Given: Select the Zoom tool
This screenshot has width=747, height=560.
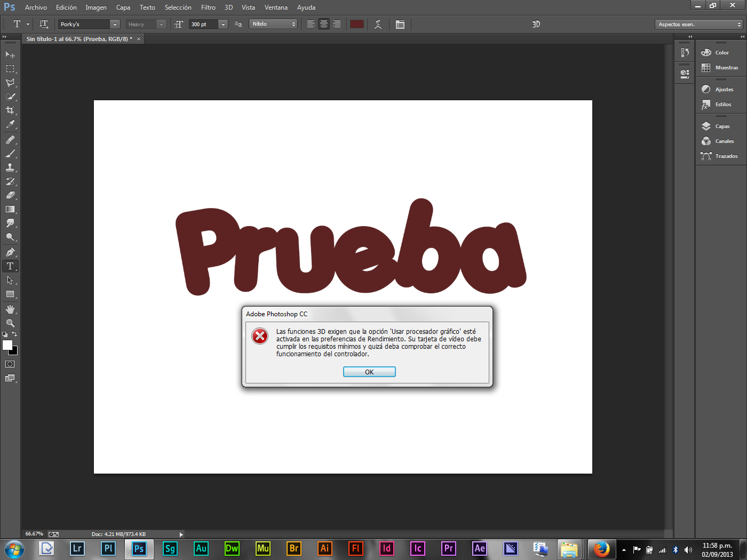Looking at the screenshot, I should (x=10, y=323).
